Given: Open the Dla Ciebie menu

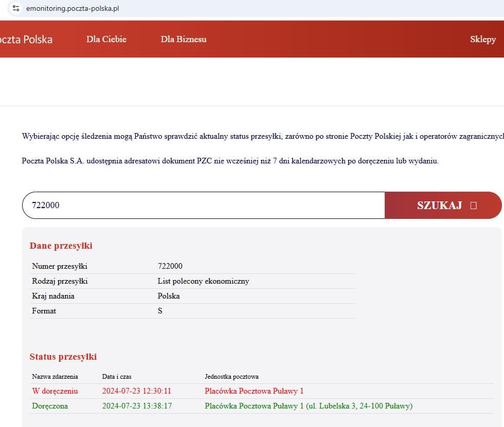Looking at the screenshot, I should click(x=106, y=39).
